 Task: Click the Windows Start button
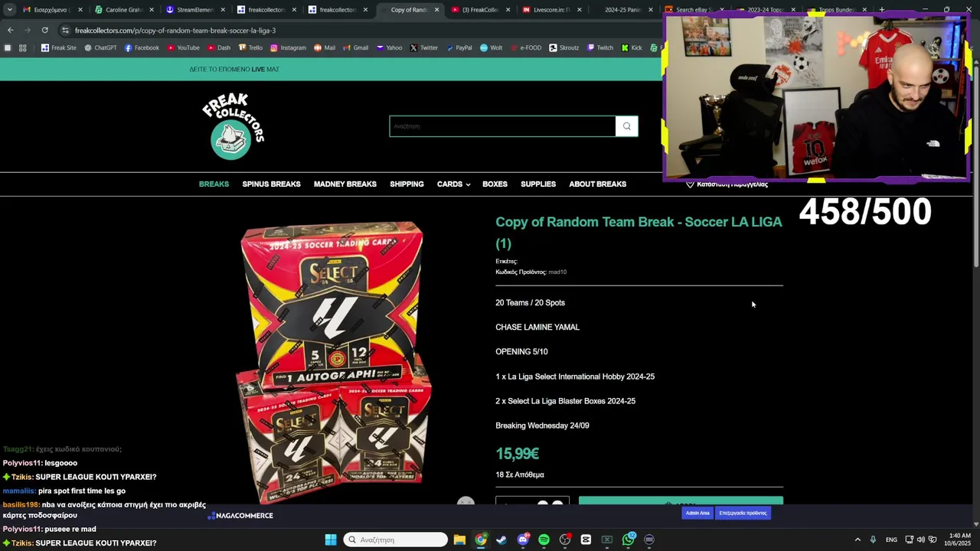click(x=331, y=540)
